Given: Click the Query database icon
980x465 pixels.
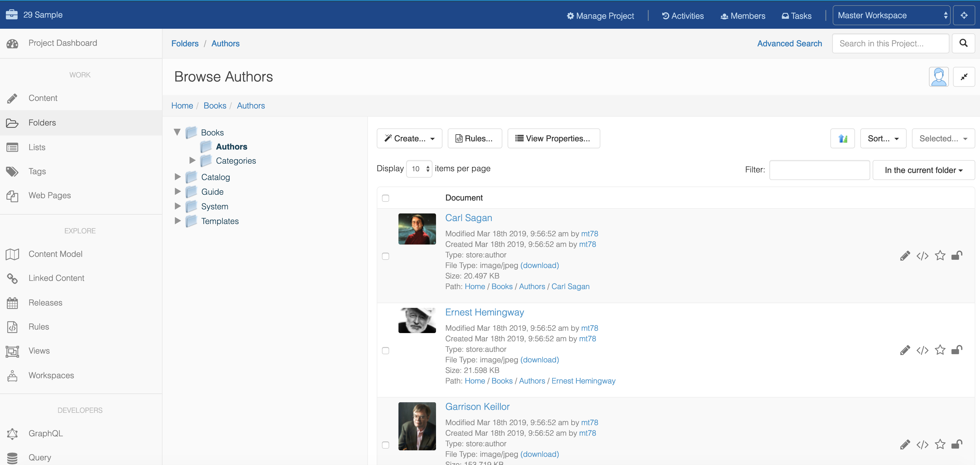Looking at the screenshot, I should (12, 458).
